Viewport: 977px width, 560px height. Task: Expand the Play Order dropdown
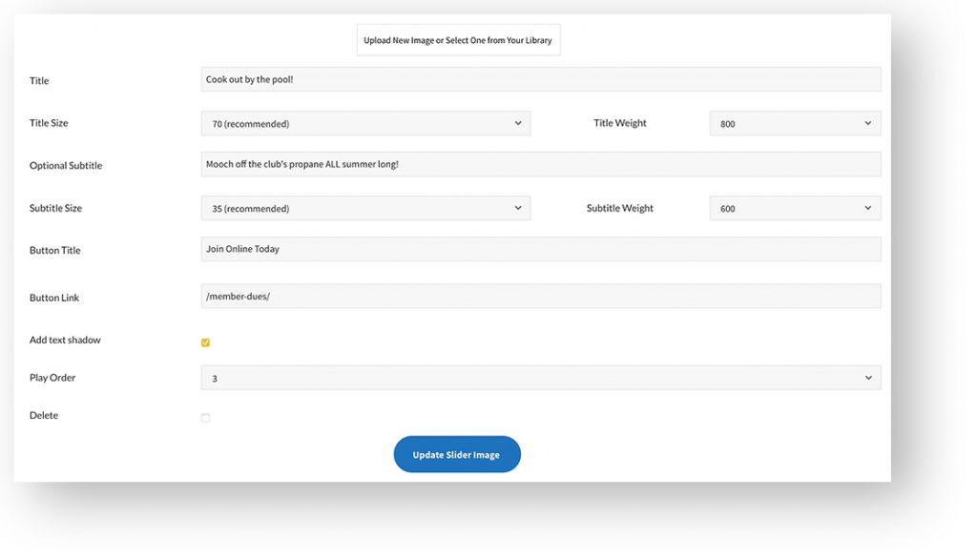coord(540,379)
